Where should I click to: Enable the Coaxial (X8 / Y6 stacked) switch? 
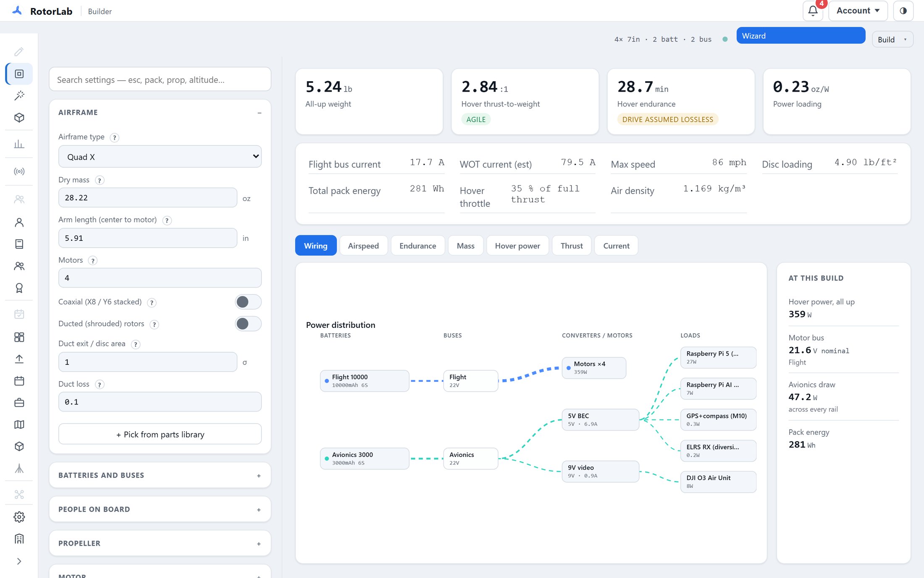tap(248, 302)
